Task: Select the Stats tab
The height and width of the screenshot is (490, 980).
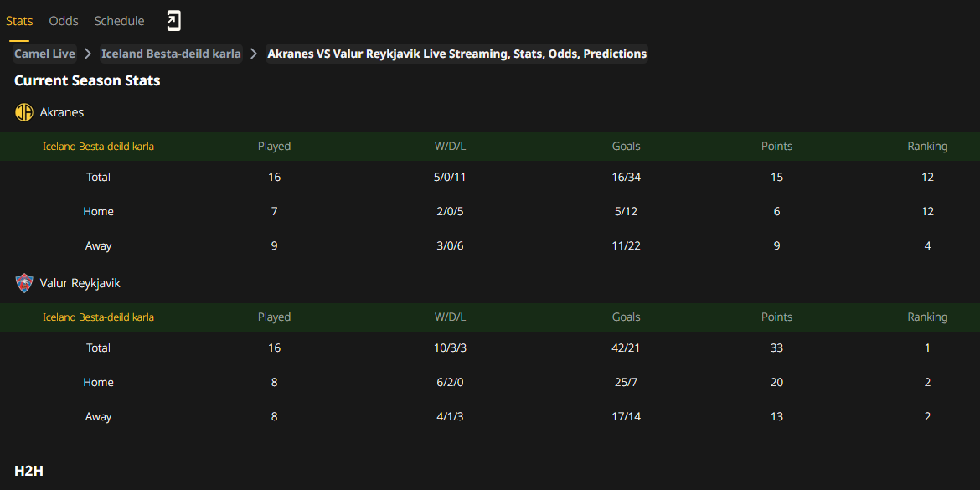Action: coord(19,21)
